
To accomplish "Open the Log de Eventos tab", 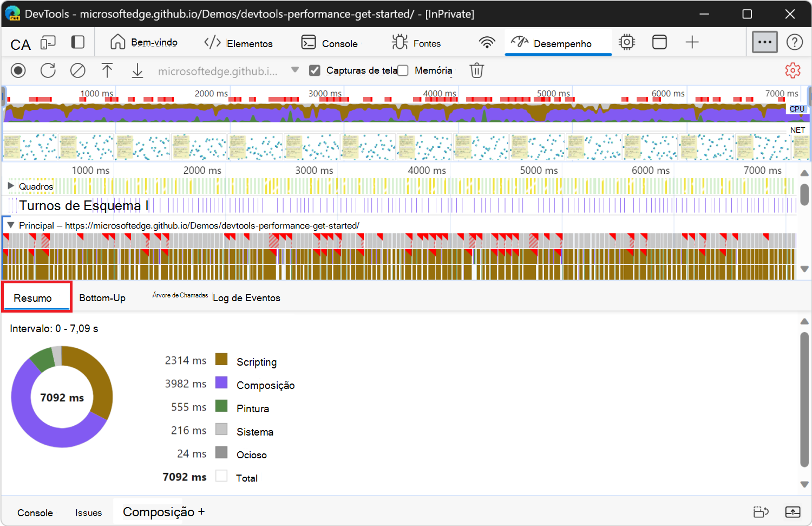I will pos(246,298).
